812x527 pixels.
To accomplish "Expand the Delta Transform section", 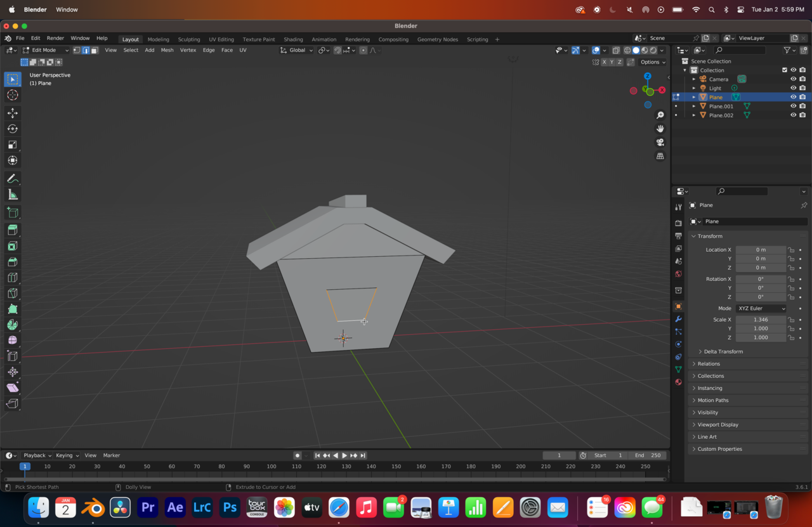I will (723, 351).
